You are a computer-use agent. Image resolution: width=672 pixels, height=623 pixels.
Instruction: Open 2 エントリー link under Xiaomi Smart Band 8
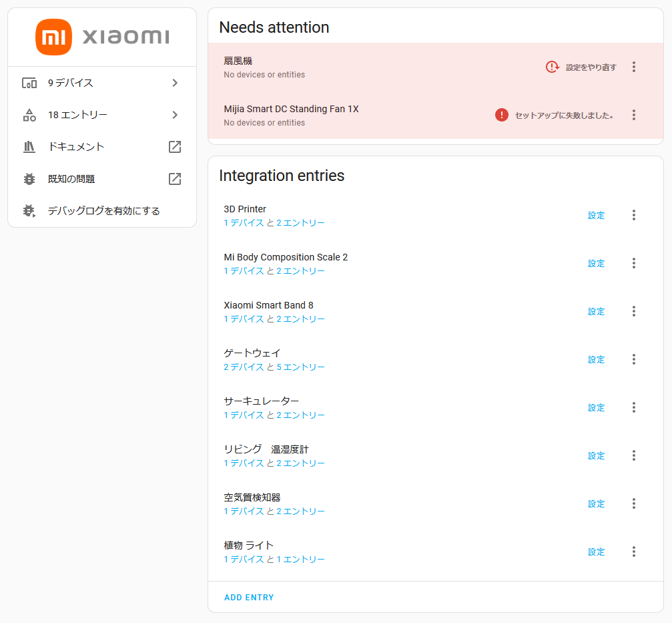tap(300, 319)
